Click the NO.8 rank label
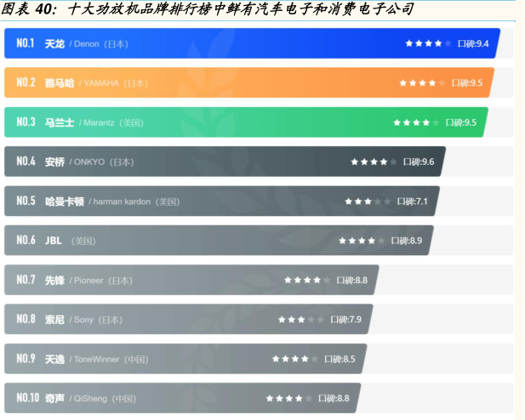The width and height of the screenshot is (525, 420). [26, 319]
